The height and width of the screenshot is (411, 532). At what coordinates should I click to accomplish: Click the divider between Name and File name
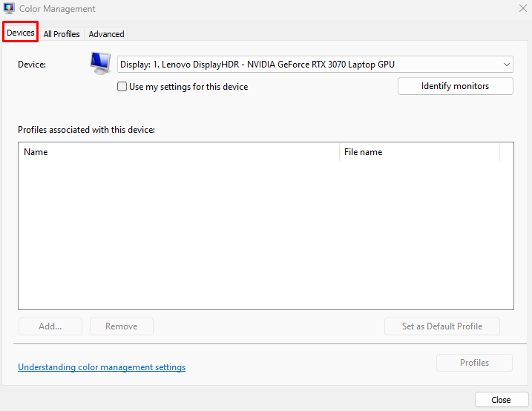[339, 152]
